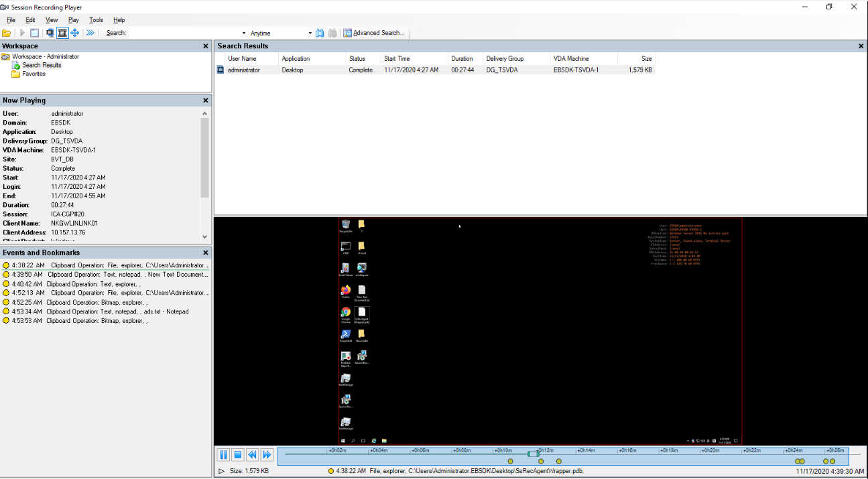Pause playback with the pause button

(223, 455)
